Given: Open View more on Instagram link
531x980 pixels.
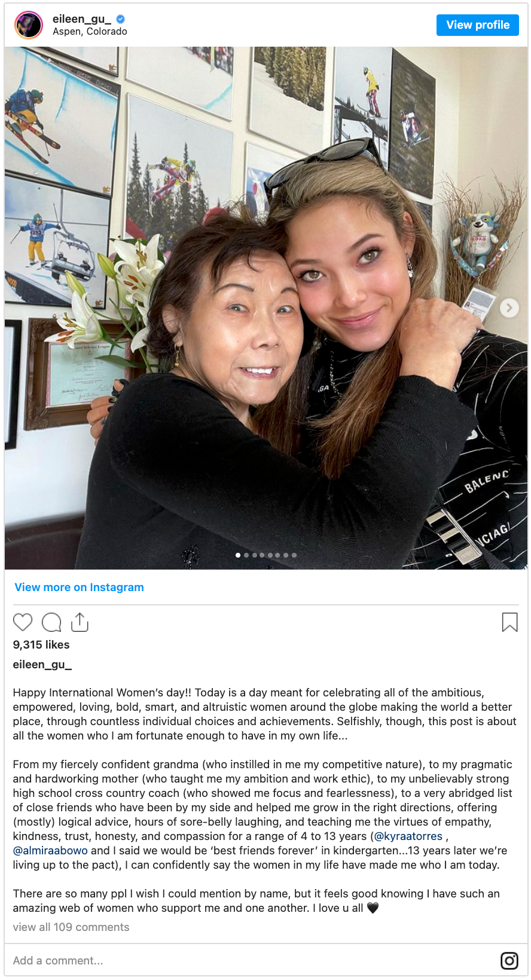Looking at the screenshot, I should click(x=79, y=588).
